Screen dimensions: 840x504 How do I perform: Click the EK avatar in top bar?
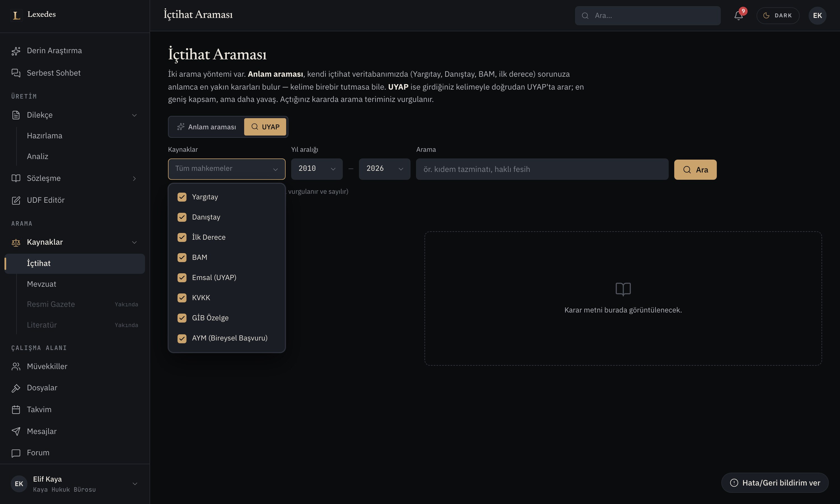click(817, 16)
